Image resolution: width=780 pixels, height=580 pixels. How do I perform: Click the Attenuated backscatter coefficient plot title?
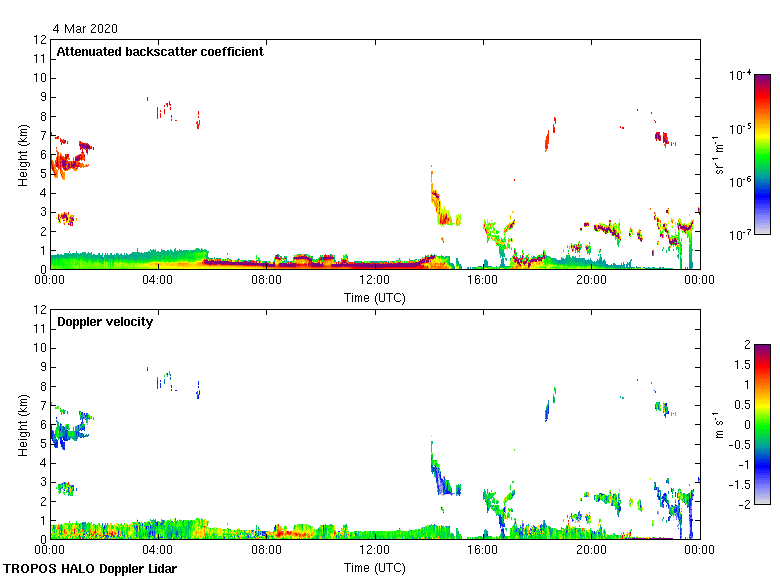[160, 52]
